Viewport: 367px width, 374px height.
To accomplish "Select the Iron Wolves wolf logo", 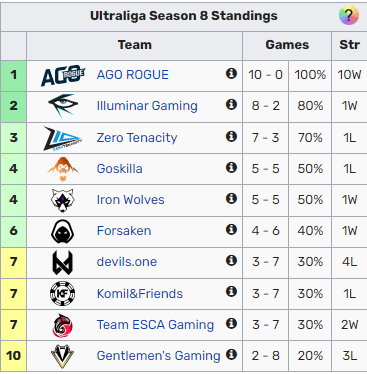I will [62, 200].
